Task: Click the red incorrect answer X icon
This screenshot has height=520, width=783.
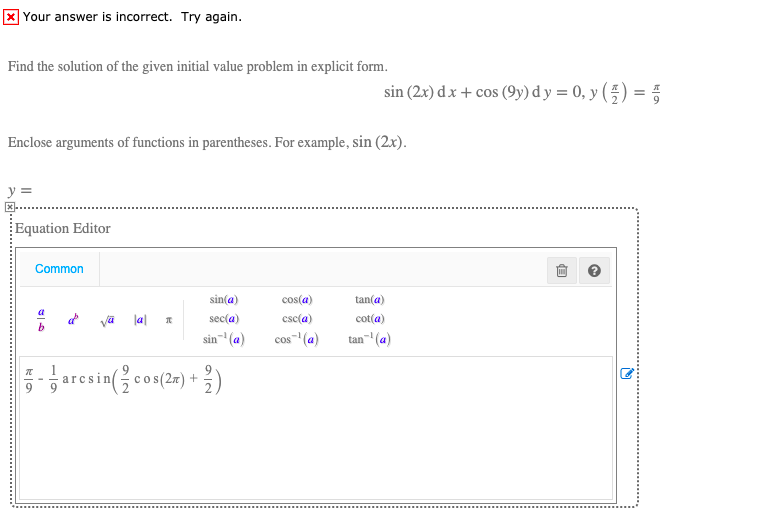Action: (x=11, y=17)
